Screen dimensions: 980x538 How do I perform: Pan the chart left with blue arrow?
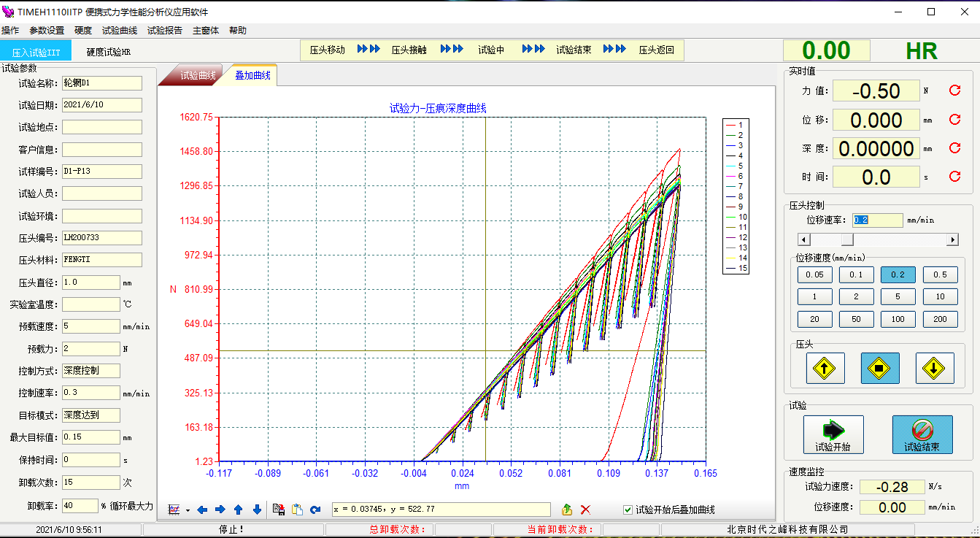202,510
